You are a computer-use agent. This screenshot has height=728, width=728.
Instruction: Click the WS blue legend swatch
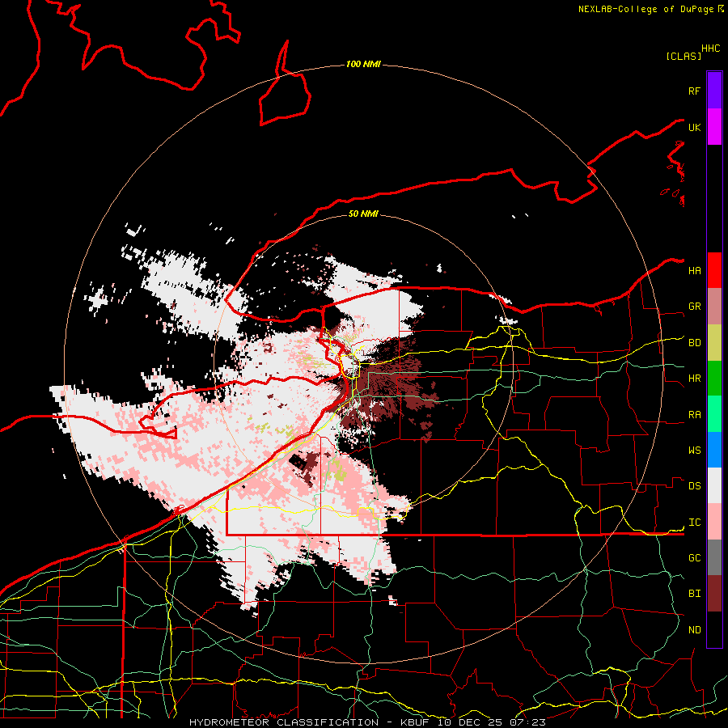click(x=714, y=450)
